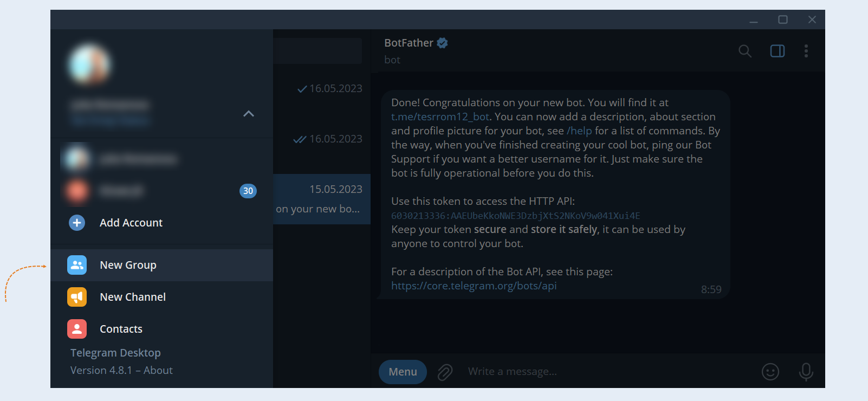Open Contacts from the side menu
The height and width of the screenshot is (401, 868).
pyautogui.click(x=161, y=329)
